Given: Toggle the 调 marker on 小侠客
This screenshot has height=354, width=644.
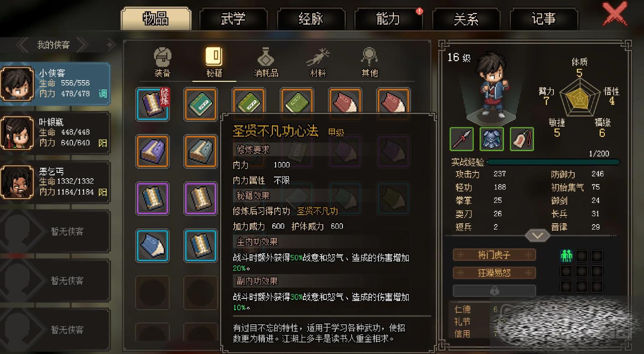Looking at the screenshot, I should (x=103, y=94).
